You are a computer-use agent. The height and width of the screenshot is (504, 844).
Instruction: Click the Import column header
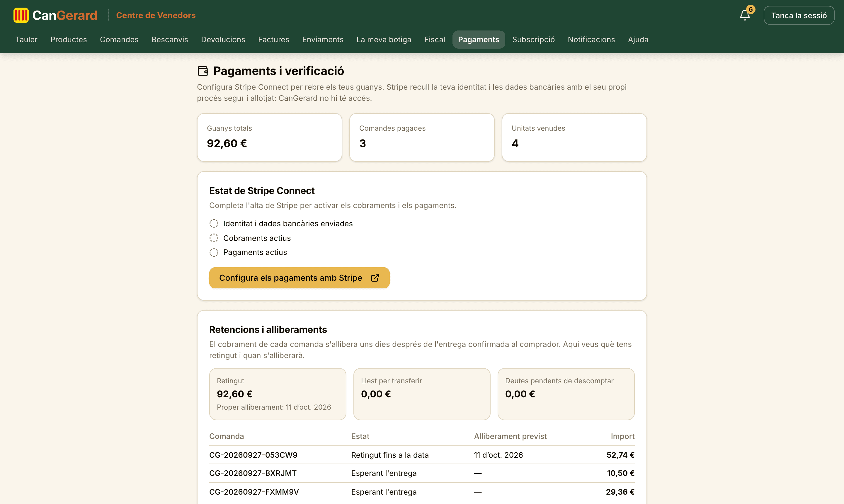tap(622, 436)
